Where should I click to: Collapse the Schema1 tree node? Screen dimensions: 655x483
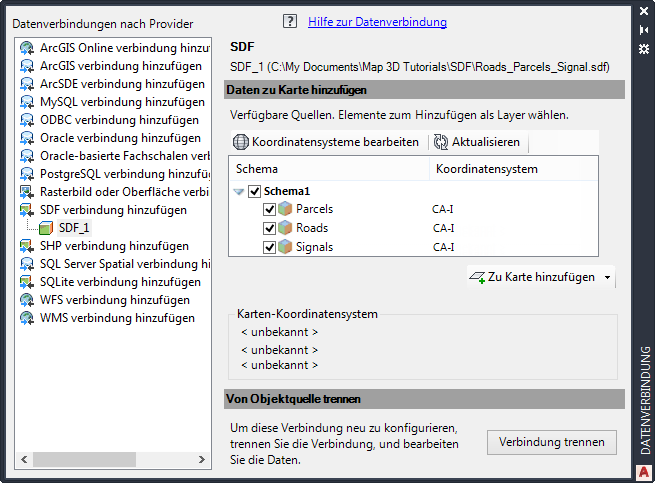(x=239, y=192)
